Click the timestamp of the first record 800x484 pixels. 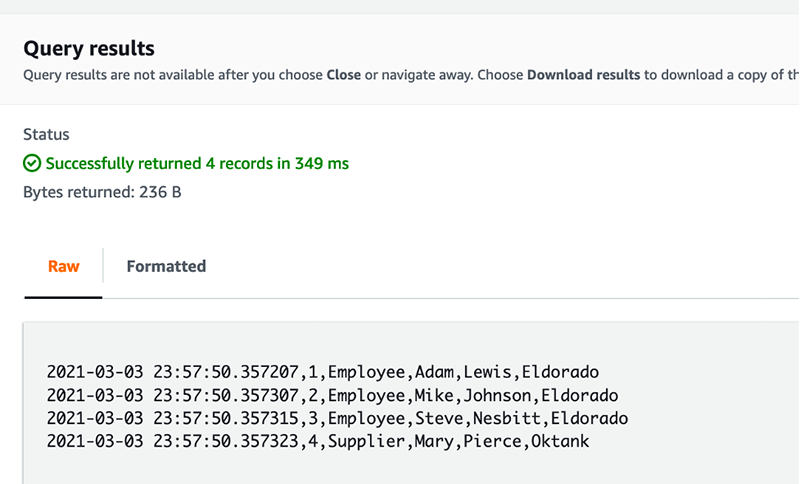pos(172,372)
